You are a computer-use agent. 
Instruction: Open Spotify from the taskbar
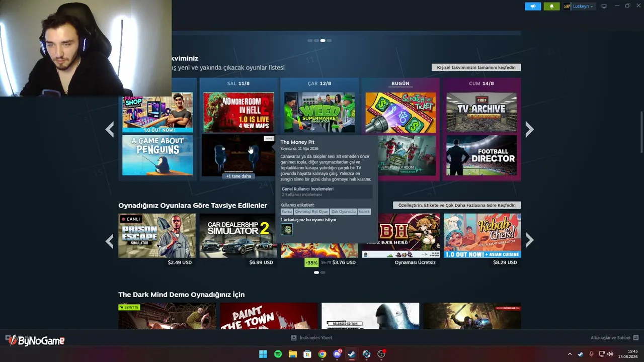pos(278,354)
